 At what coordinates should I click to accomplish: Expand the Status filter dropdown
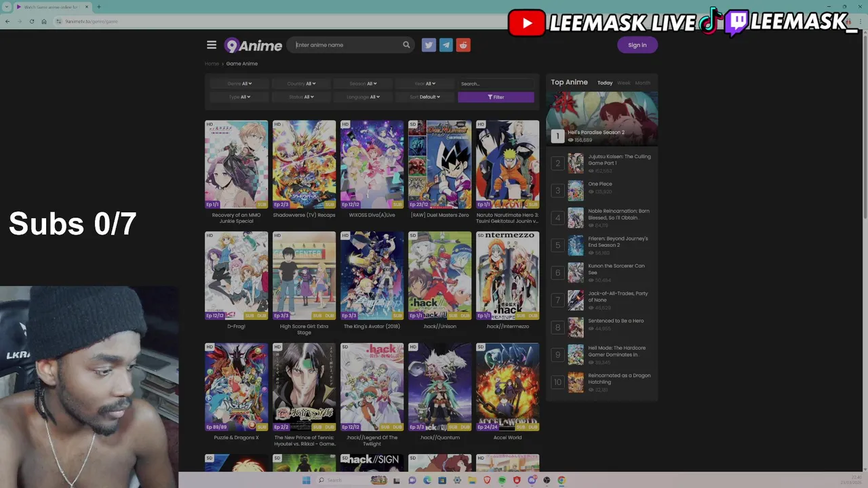click(x=301, y=97)
